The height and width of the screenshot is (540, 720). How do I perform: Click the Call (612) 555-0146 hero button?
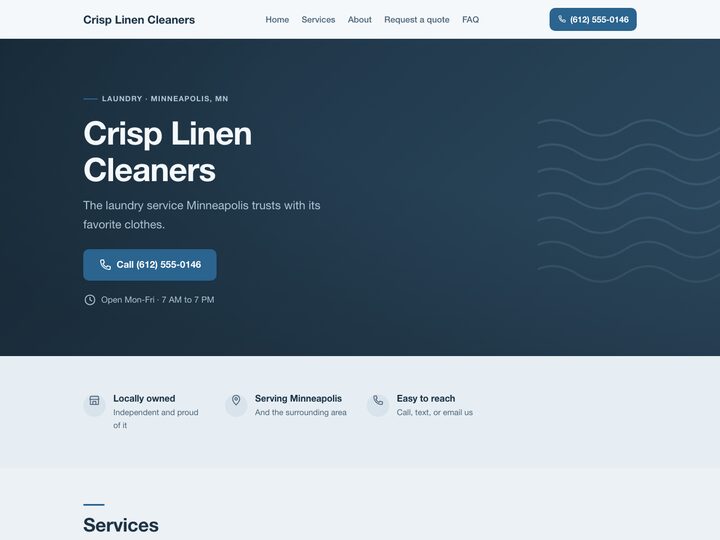click(150, 265)
